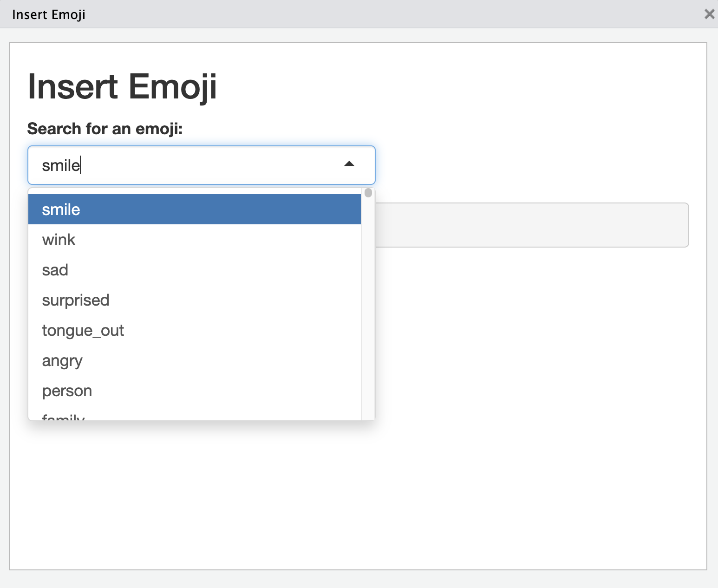Collapse the emoji list with the caret arrow
718x588 pixels.
coord(349,164)
